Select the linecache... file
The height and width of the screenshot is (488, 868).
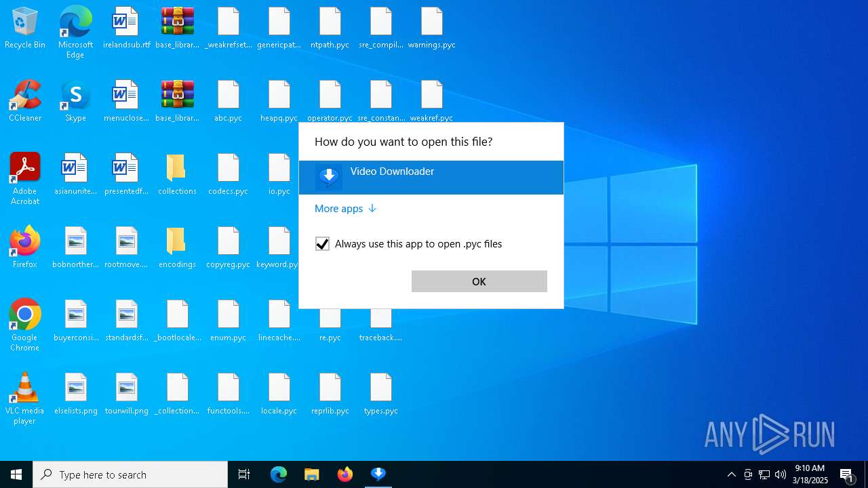click(x=279, y=321)
